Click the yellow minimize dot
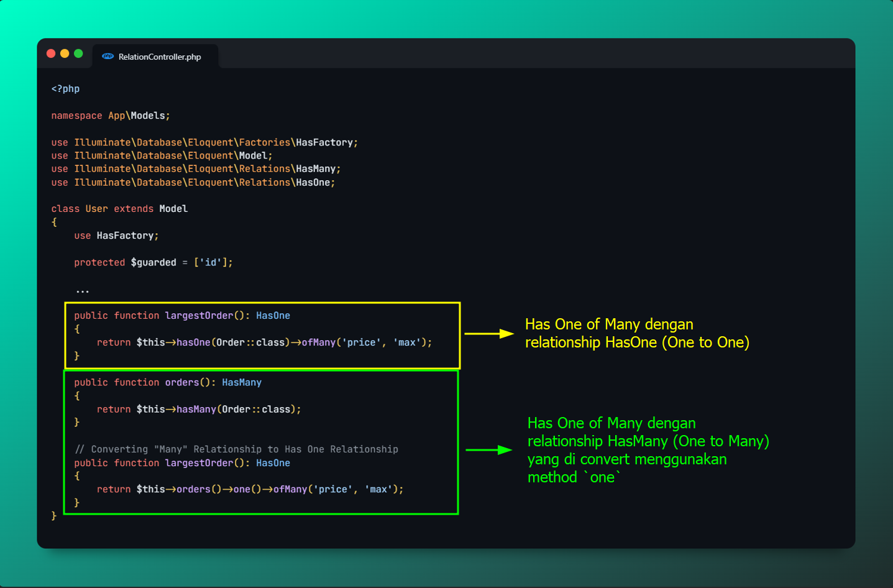 click(65, 53)
